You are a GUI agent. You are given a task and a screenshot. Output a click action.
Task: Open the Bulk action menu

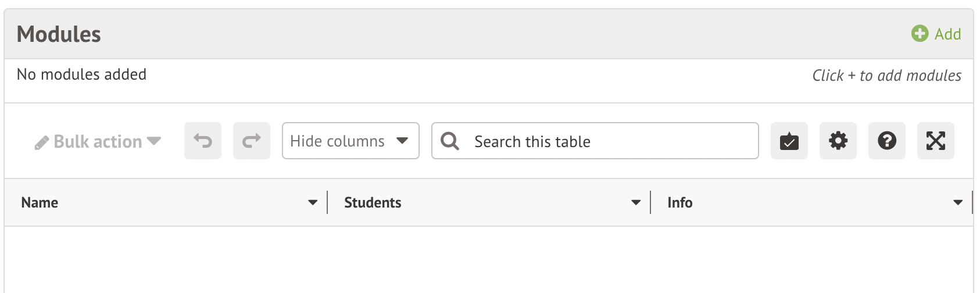coord(98,141)
